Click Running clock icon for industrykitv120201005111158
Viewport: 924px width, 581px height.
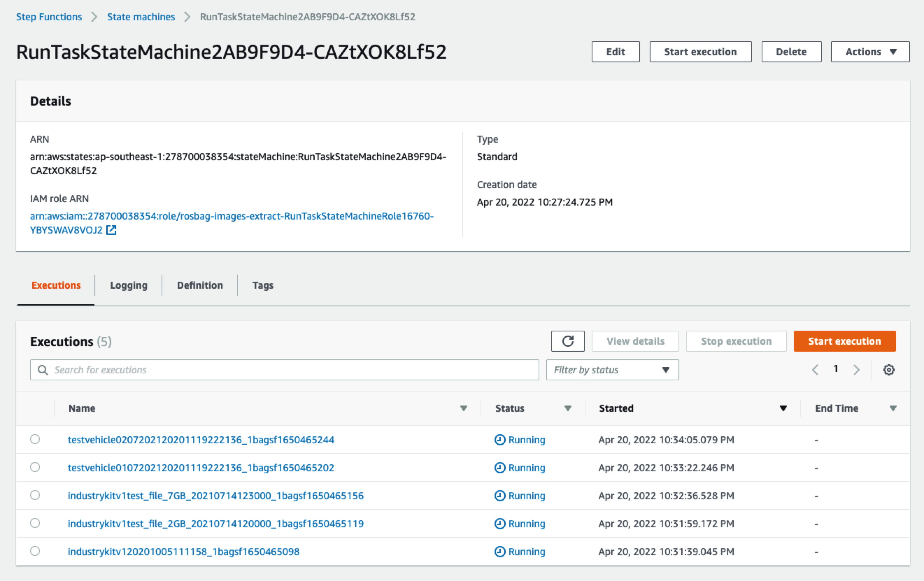point(500,552)
